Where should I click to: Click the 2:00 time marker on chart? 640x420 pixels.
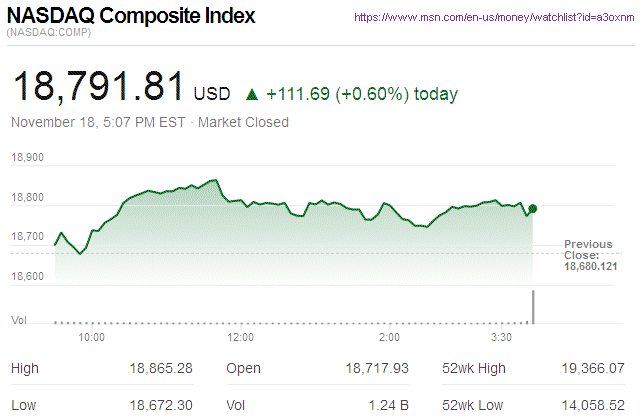(389, 338)
